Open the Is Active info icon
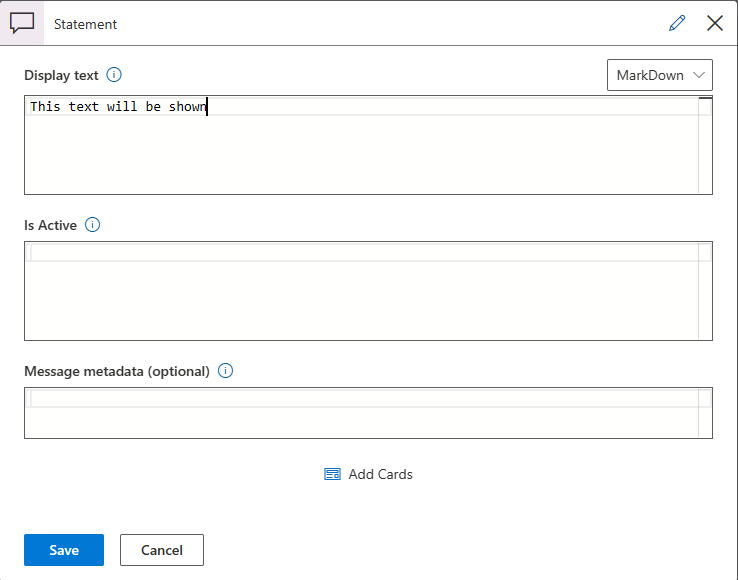The image size is (738, 580). tap(92, 225)
